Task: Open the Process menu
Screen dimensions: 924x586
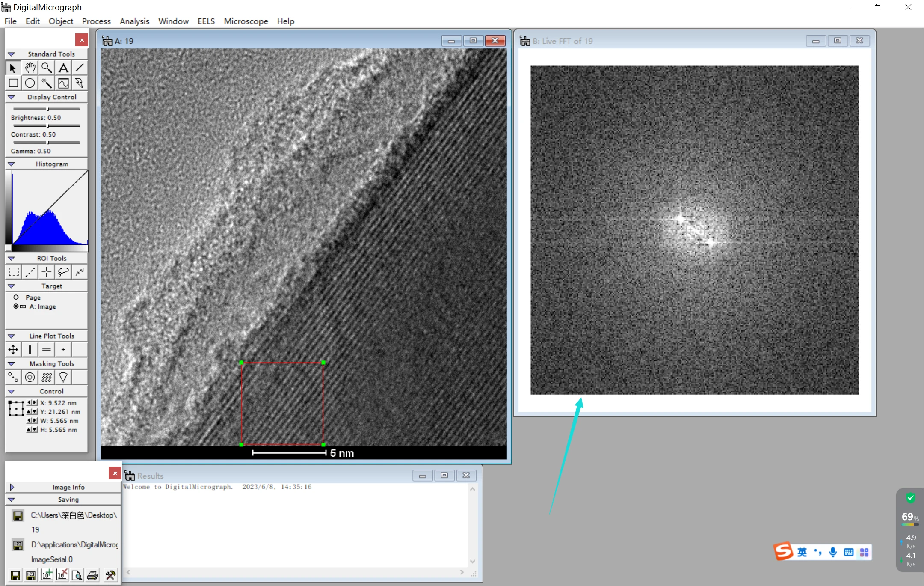Action: pyautogui.click(x=96, y=21)
